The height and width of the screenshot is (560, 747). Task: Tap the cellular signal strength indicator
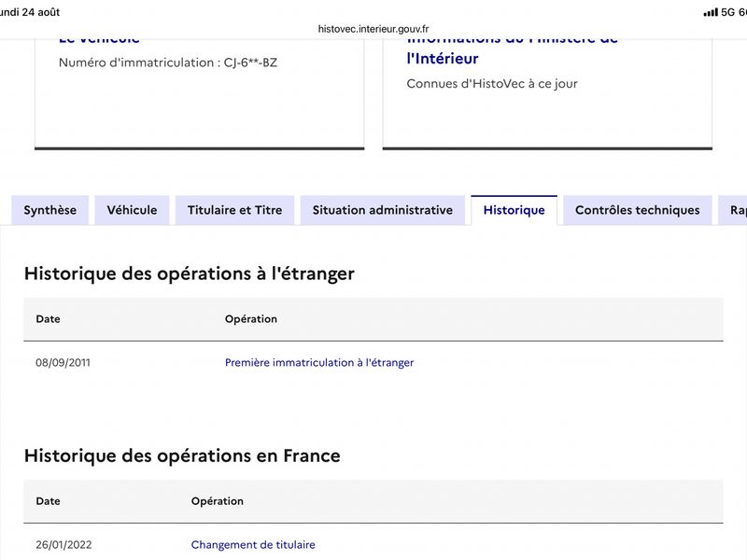click(711, 12)
